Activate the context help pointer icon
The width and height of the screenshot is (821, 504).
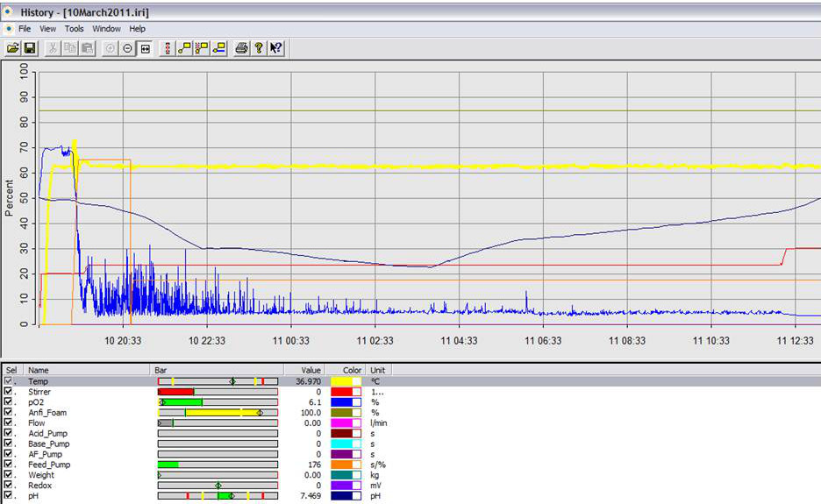point(276,48)
